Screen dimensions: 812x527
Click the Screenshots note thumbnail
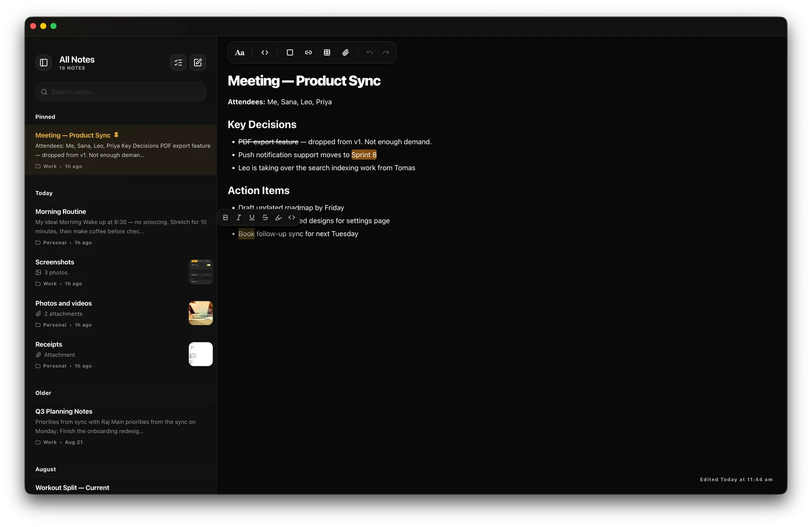click(200, 272)
